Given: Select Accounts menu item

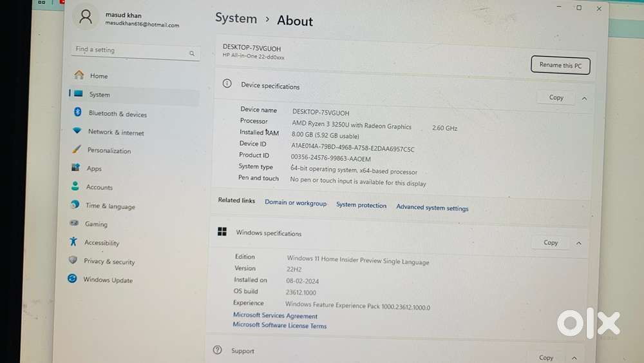Looking at the screenshot, I should pyautogui.click(x=99, y=187).
